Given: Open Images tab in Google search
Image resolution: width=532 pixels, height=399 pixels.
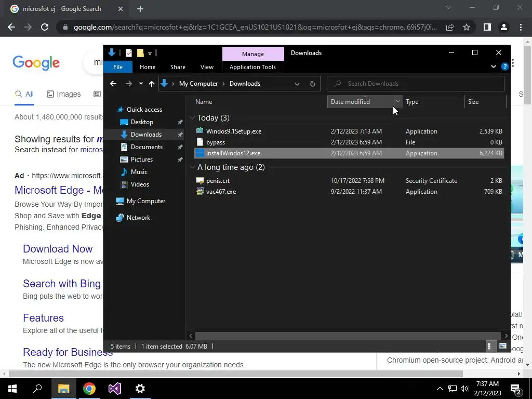Looking at the screenshot, I should (x=64, y=94).
